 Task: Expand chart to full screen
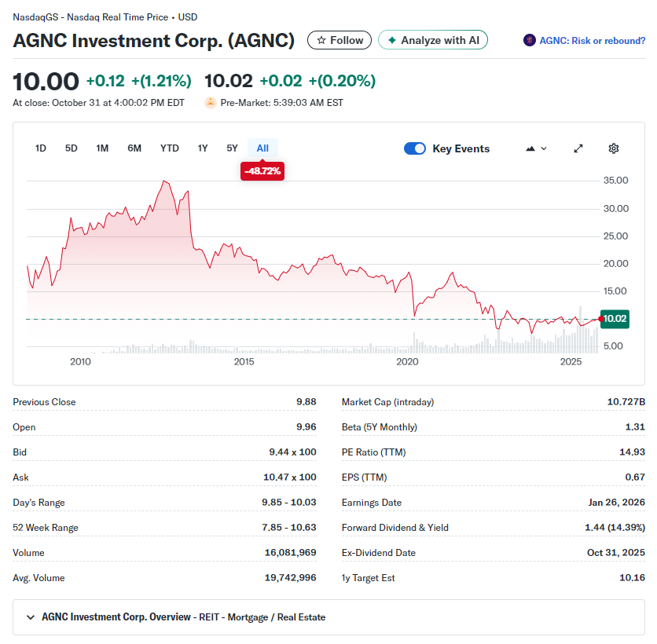pos(578,148)
